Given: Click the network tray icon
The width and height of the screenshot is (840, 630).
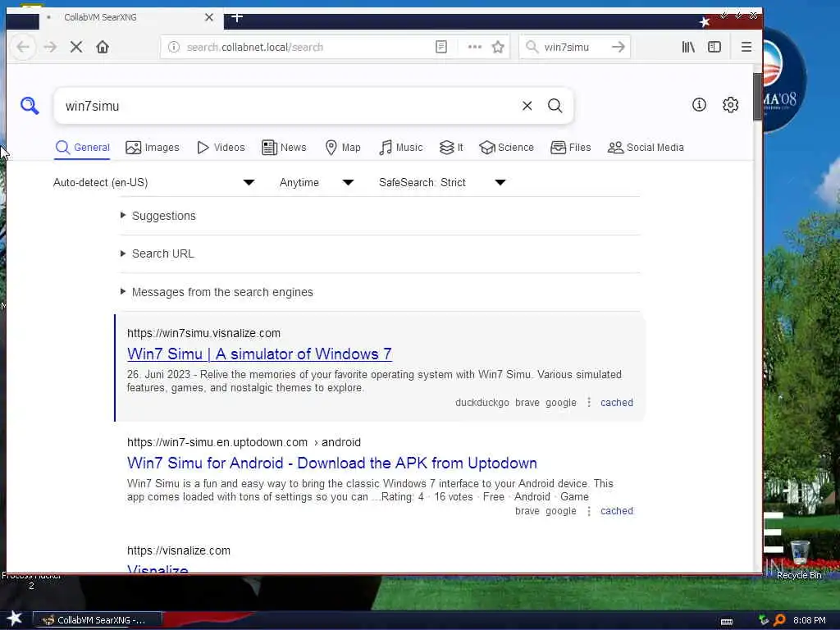Looking at the screenshot, I should tap(764, 620).
